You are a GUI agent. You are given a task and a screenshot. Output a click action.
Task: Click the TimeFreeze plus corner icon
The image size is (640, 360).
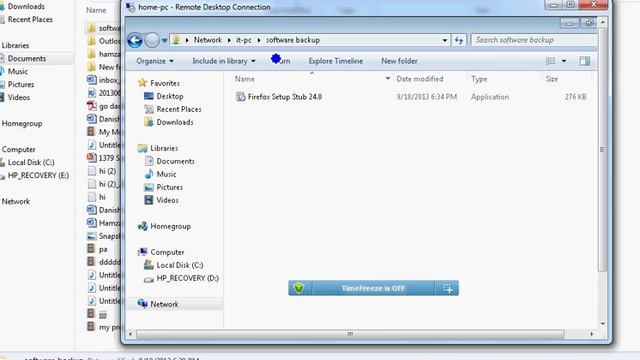448,289
